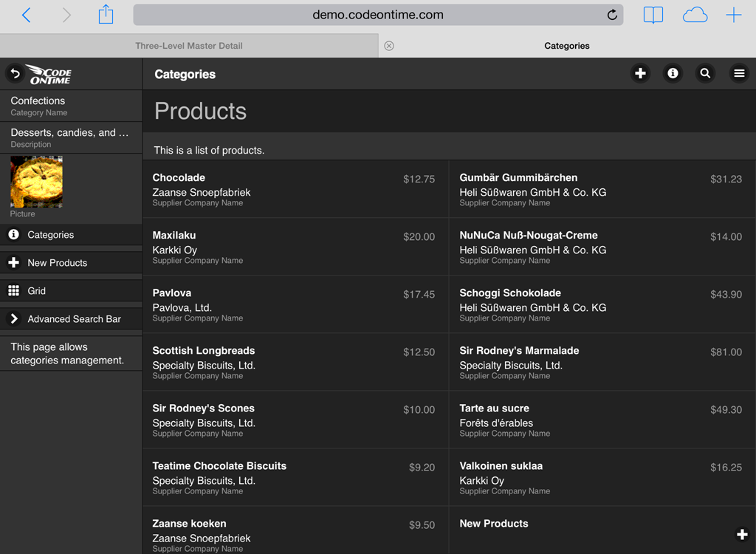Close the Categories tab
This screenshot has height=554, width=756.
pyautogui.click(x=389, y=46)
